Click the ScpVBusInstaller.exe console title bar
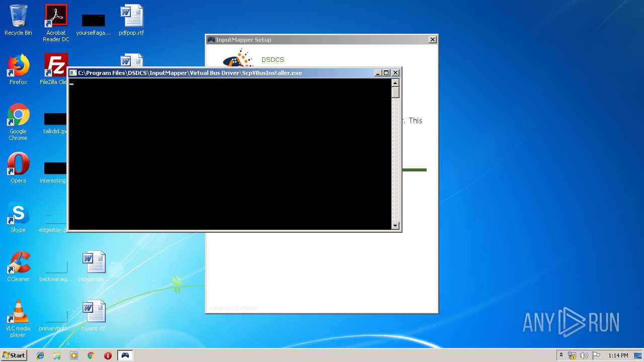 click(x=234, y=73)
